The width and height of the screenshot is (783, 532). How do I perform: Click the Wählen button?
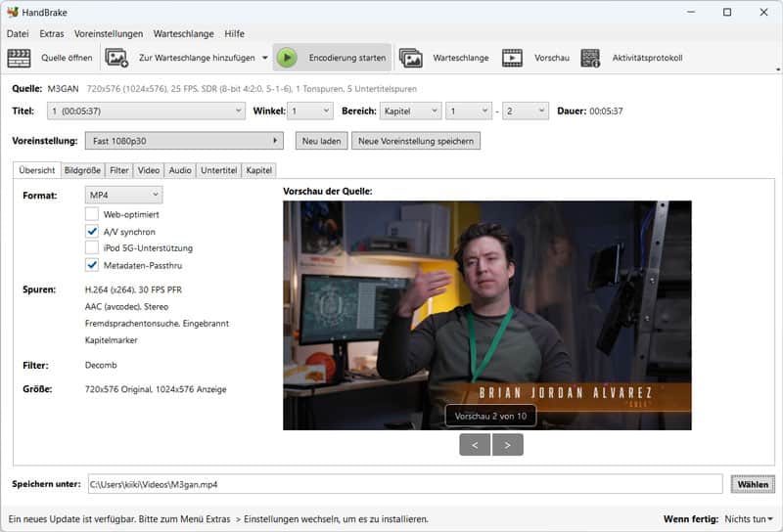[x=753, y=484]
